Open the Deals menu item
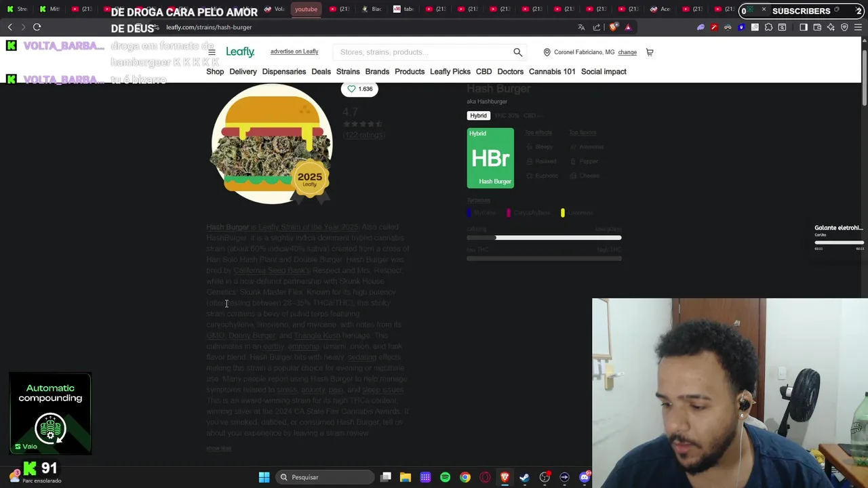 [x=321, y=71]
